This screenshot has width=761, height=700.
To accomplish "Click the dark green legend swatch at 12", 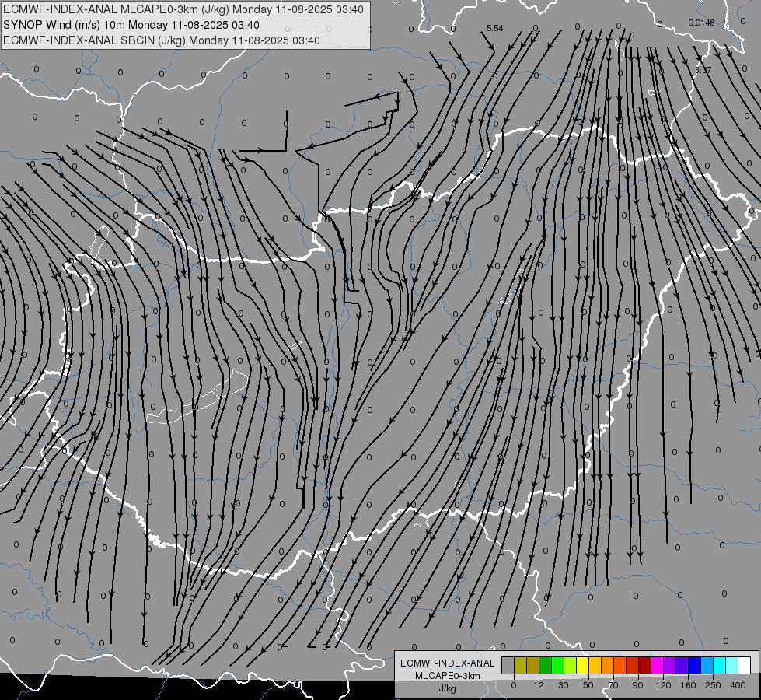I will coord(545,665).
